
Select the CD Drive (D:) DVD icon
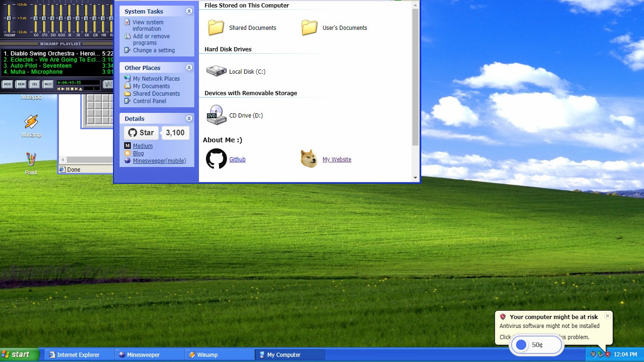pyautogui.click(x=216, y=115)
